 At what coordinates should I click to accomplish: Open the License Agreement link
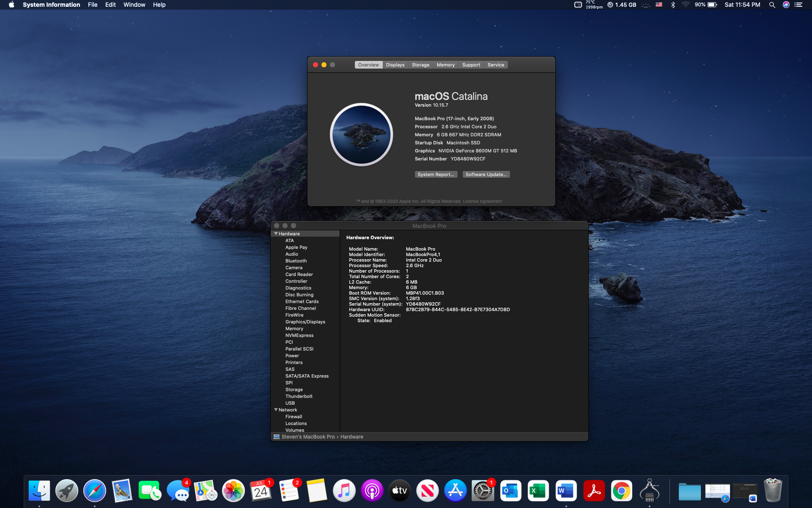[482, 202]
